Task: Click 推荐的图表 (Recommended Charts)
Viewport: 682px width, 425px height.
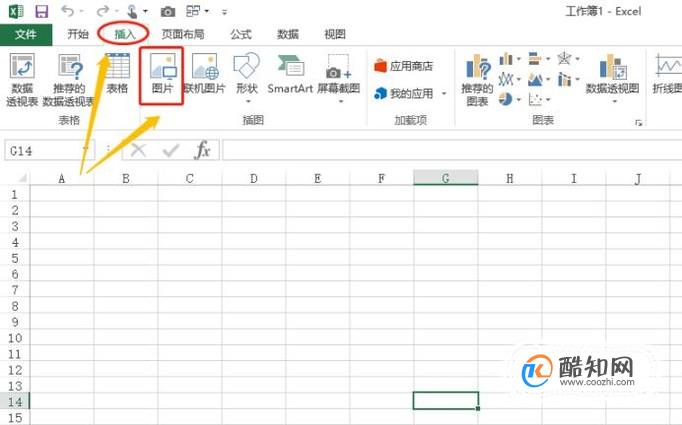Action: click(x=477, y=80)
